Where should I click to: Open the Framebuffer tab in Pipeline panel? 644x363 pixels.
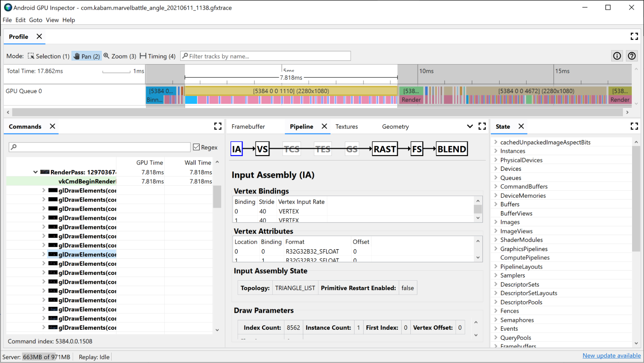pyautogui.click(x=248, y=126)
